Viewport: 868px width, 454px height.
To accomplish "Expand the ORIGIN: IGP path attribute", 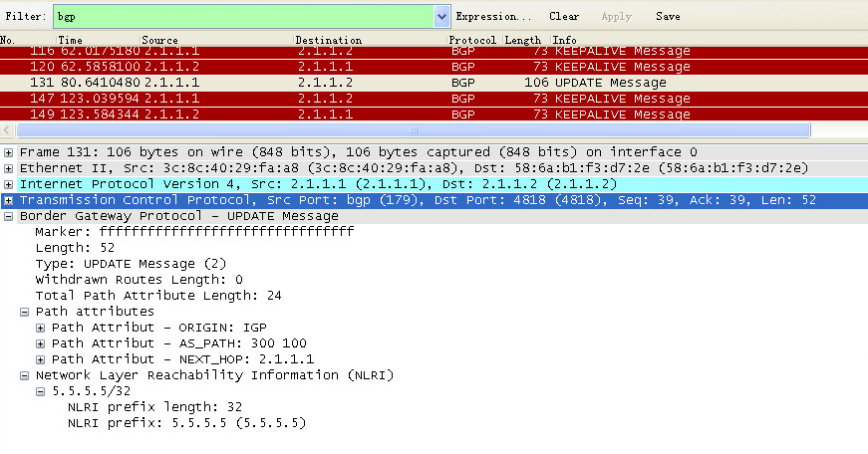I will [41, 329].
